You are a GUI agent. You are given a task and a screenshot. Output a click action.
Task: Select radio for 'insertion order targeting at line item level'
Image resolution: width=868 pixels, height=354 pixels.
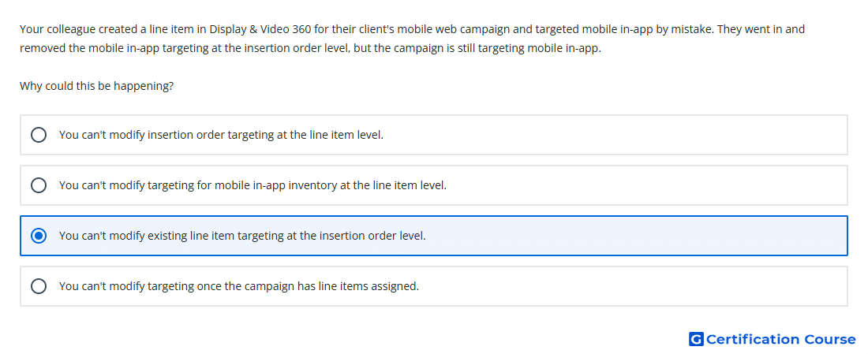tap(38, 135)
